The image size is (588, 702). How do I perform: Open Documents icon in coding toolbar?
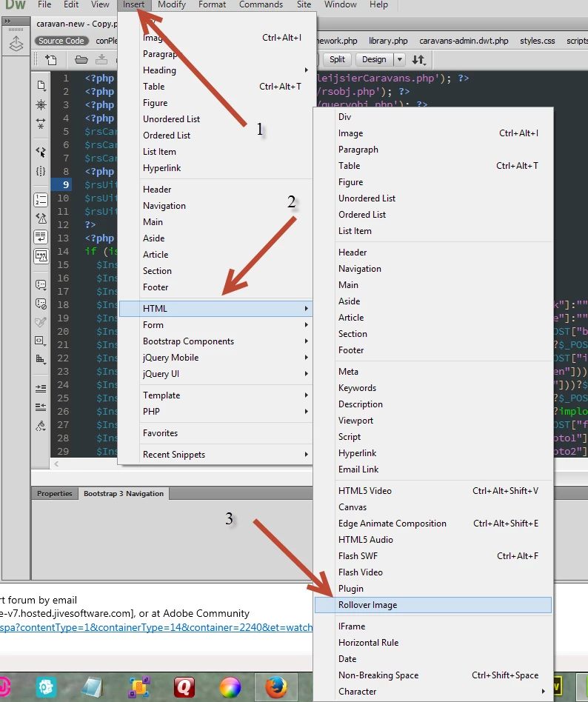tap(41, 85)
